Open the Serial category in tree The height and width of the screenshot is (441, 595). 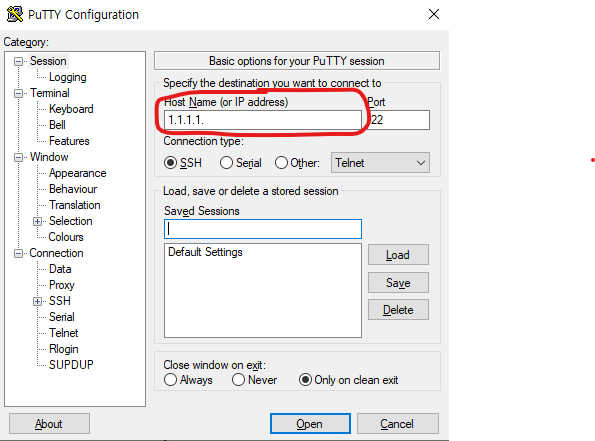point(61,317)
